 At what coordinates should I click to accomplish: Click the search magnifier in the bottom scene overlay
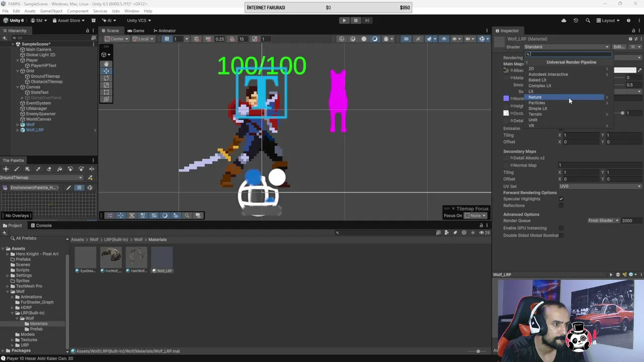pyautogui.click(x=187, y=216)
